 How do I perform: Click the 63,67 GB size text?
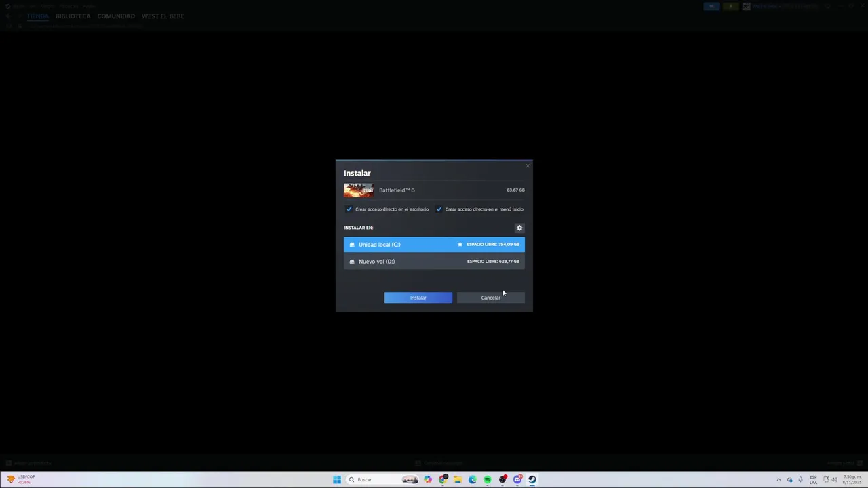(x=515, y=190)
